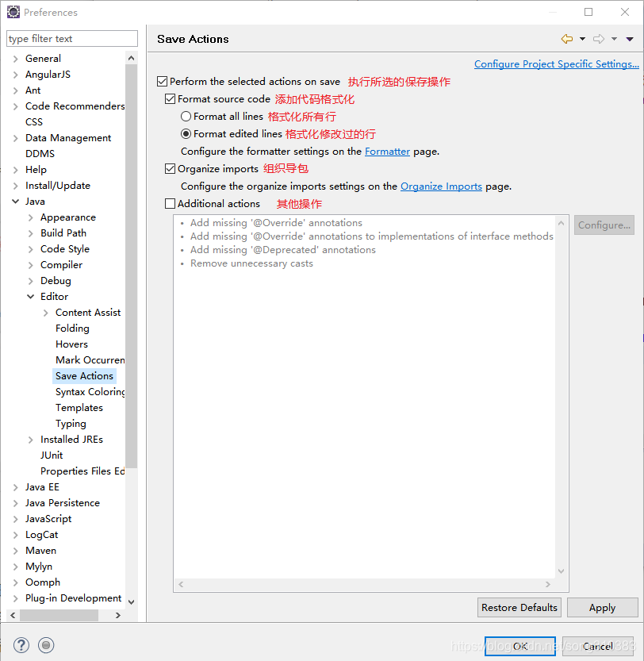The width and height of the screenshot is (644, 661).
Task: Expand the Maven tree node
Action: click(x=16, y=551)
